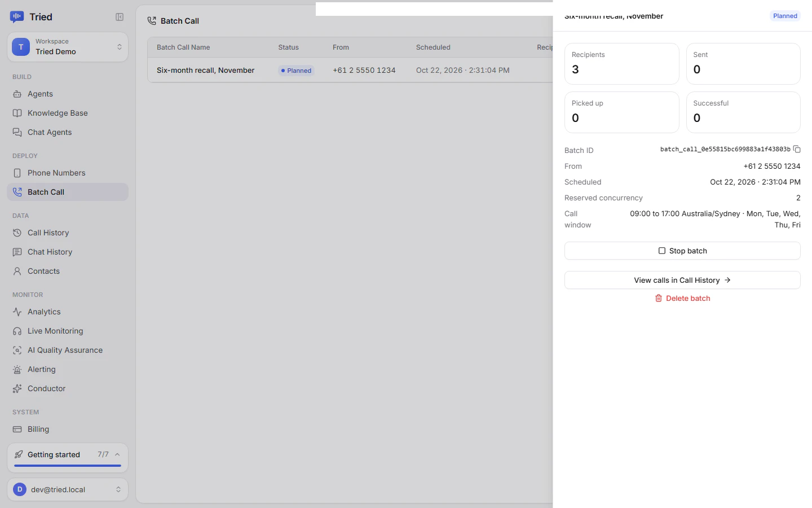
Task: Open the dev@tried.local account menu
Action: pyautogui.click(x=68, y=489)
